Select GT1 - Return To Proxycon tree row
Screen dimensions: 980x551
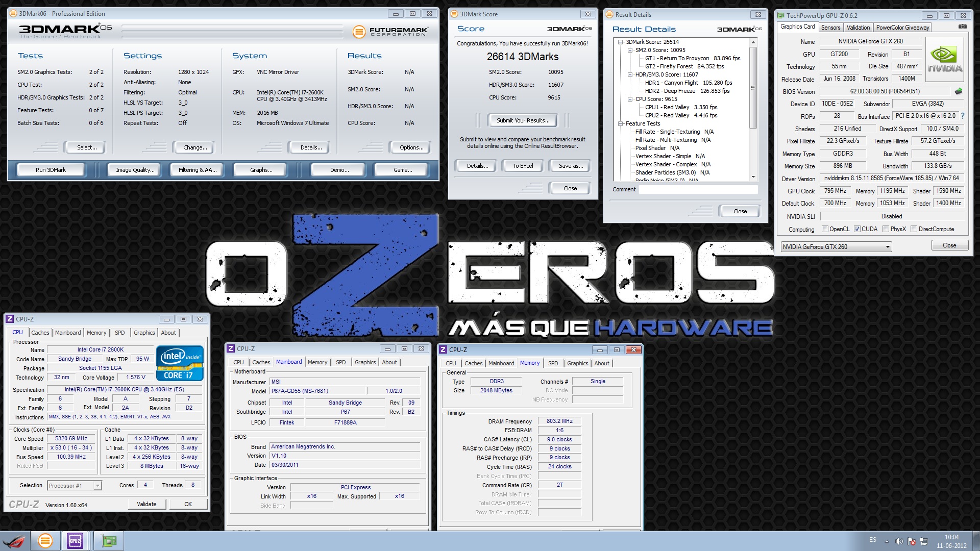(x=692, y=58)
